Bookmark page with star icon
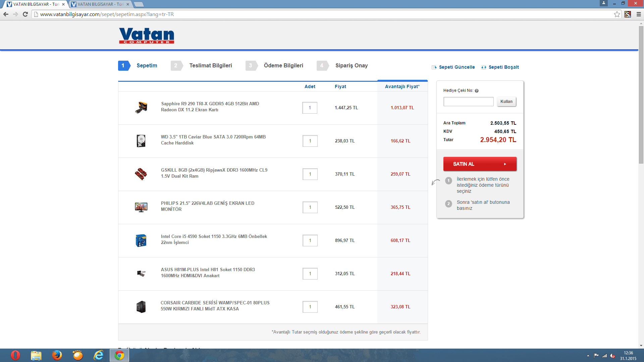 point(617,14)
